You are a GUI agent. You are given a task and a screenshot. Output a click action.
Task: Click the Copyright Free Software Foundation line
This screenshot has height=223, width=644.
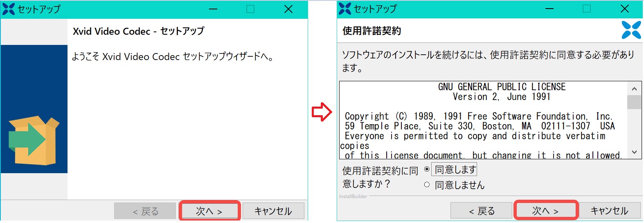click(x=479, y=116)
